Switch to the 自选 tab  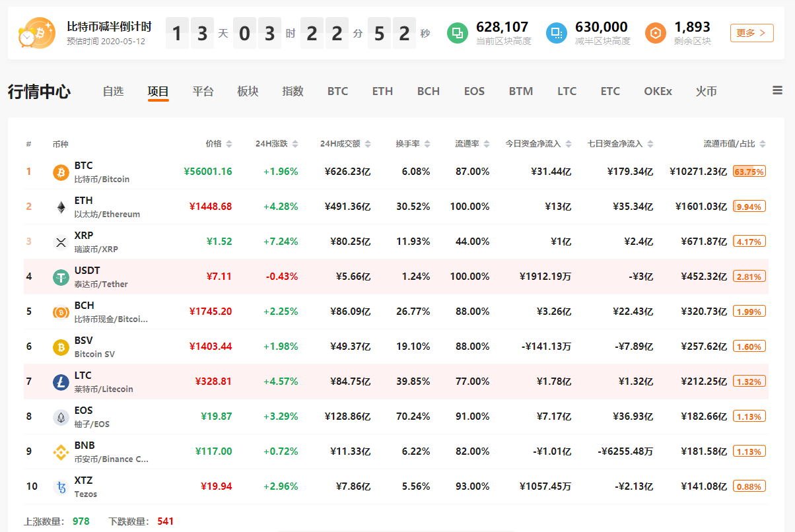click(113, 91)
